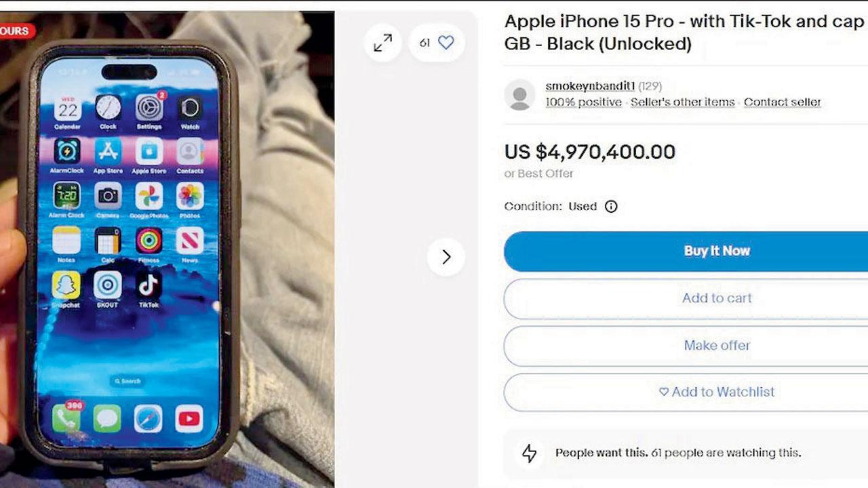The image size is (868, 488).
Task: Add item to Watchlist
Action: point(686,392)
